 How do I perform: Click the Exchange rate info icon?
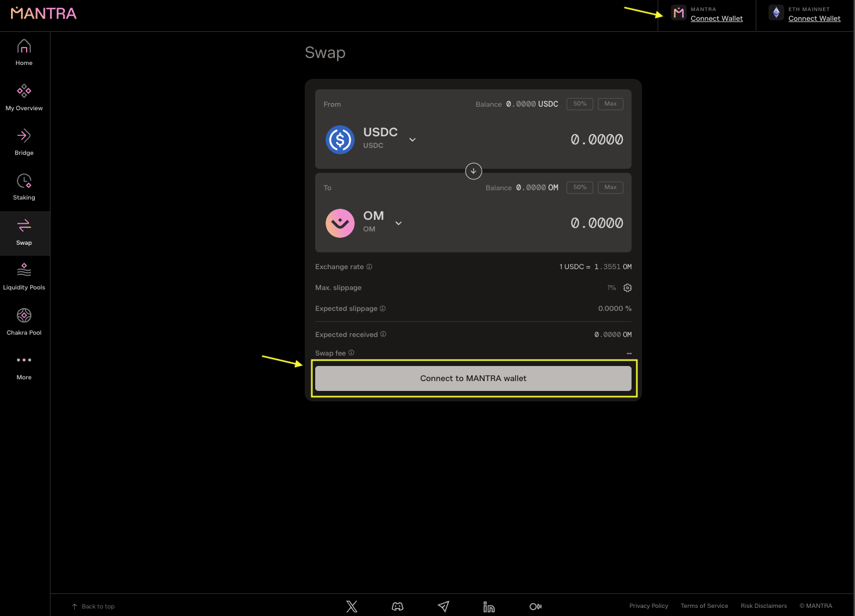click(369, 267)
